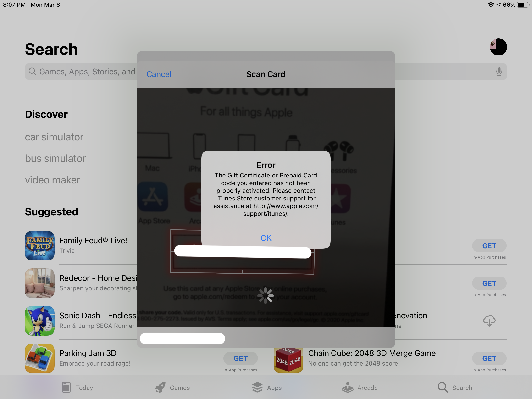This screenshot has width=532, height=399.
Task: Switch to the Today tab
Action: click(x=77, y=388)
